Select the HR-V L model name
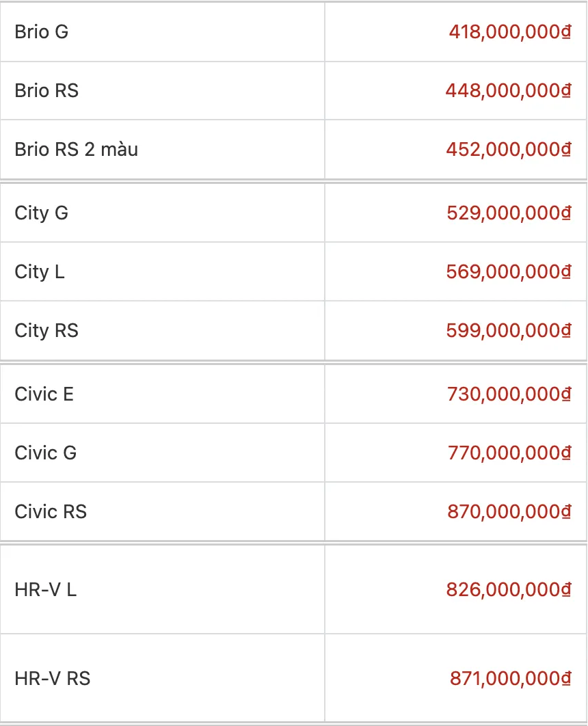The height and width of the screenshot is (726, 588). click(x=46, y=589)
